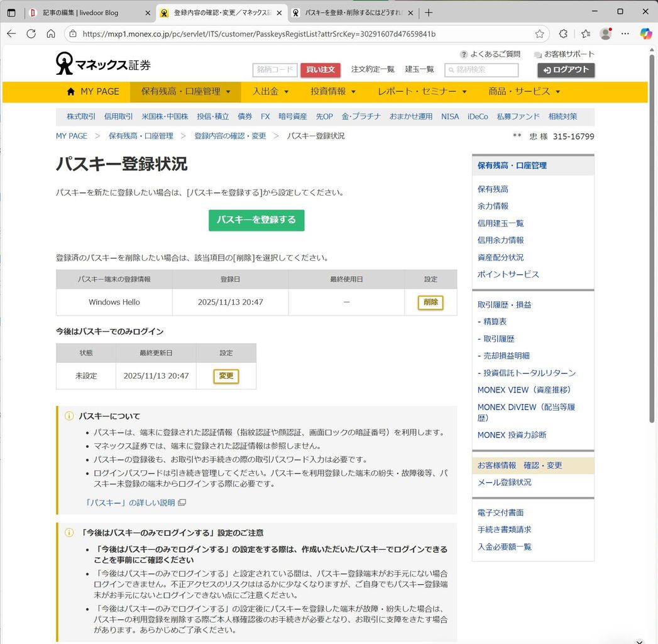Open Copilot icon in toolbar
This screenshot has height=644, width=658.
[646, 34]
